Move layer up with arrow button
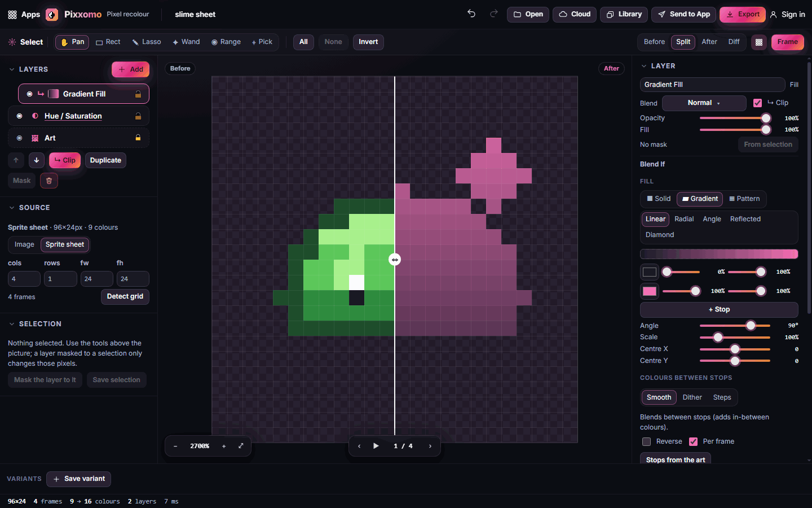The height and width of the screenshot is (508, 812). [16, 160]
